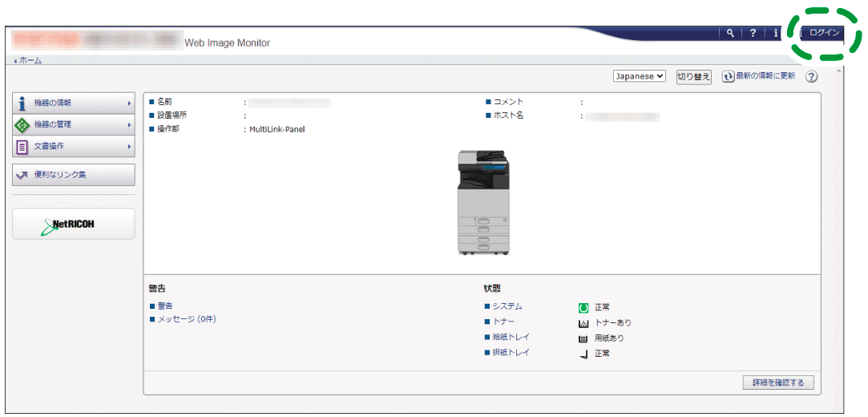Click the green system status icon
This screenshot has height=417, width=868.
583,307
